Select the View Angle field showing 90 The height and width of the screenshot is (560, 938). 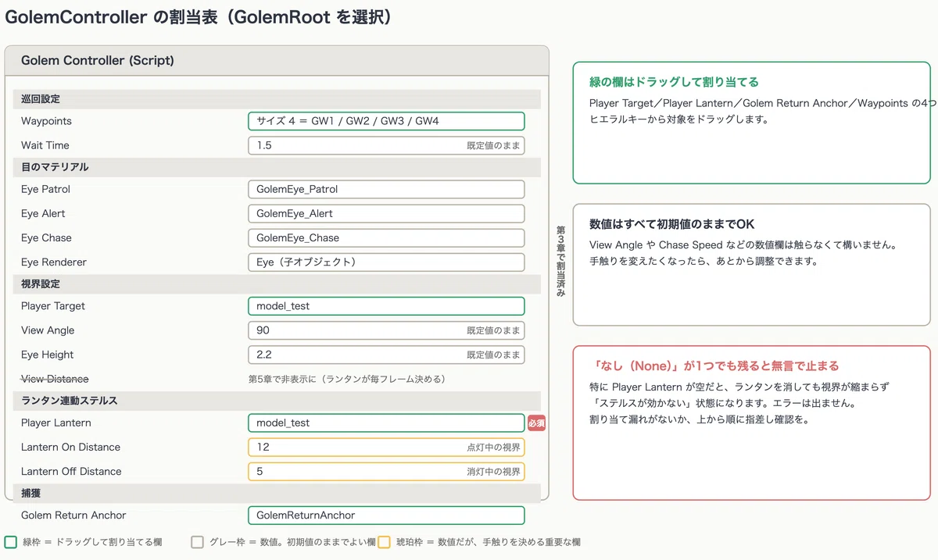pyautogui.click(x=386, y=330)
